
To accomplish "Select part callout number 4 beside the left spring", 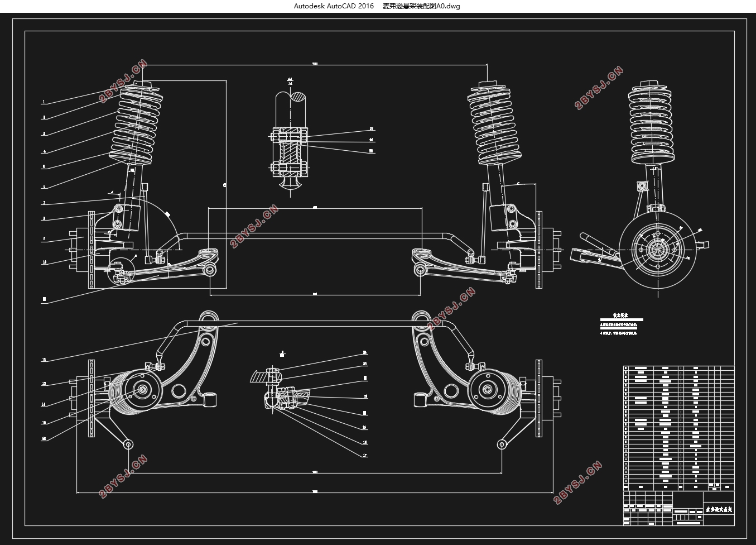I will (x=44, y=151).
